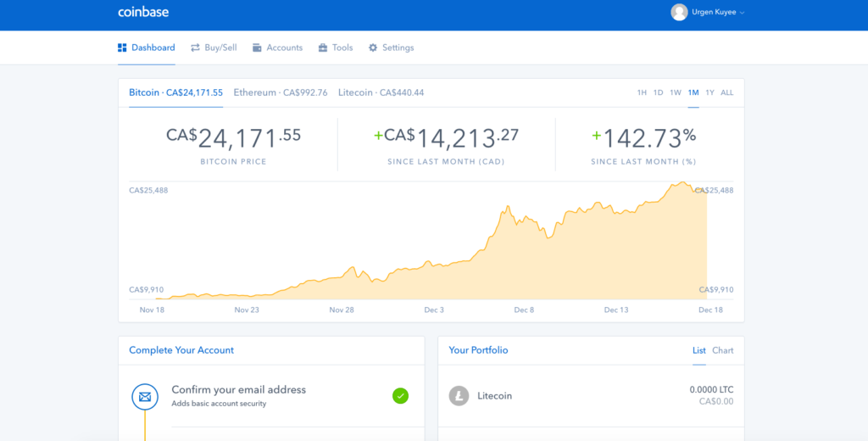Viewport: 868px width, 441px height.
Task: Set chart range to 1H
Action: [x=642, y=92]
